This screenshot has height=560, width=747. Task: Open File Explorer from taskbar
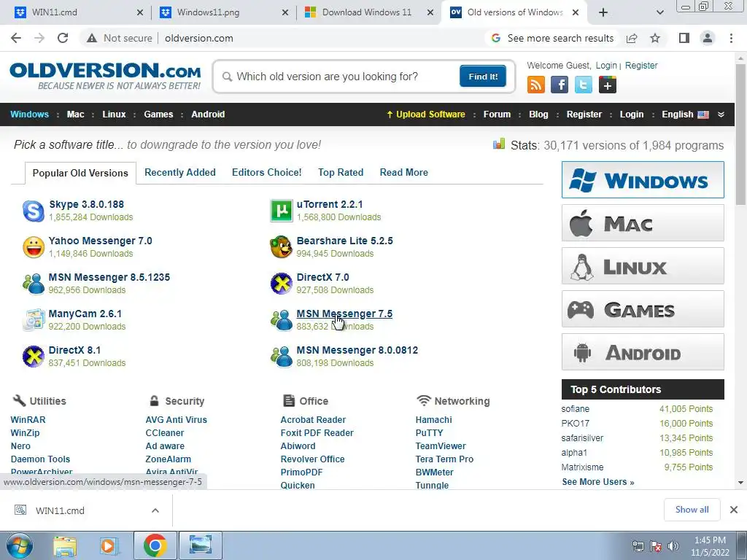65,545
